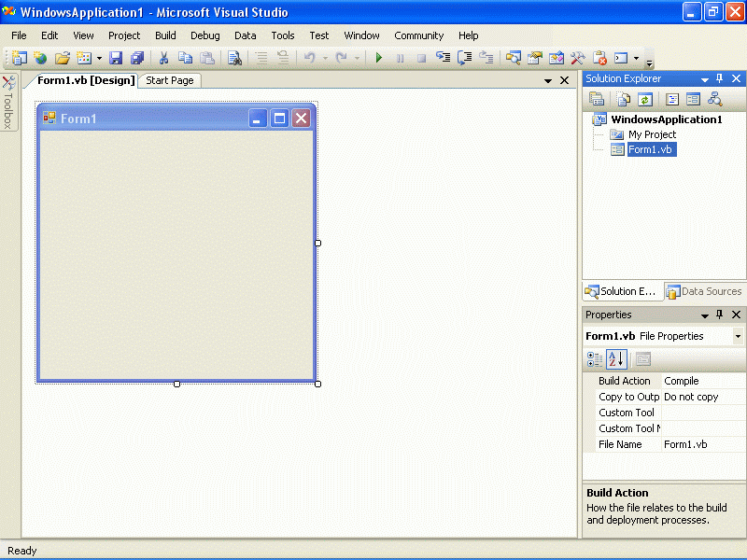Switch to the Data Sources tab

click(704, 291)
